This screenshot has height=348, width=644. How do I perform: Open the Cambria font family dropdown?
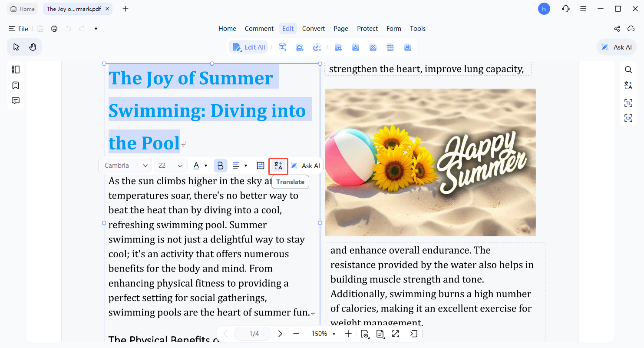[126, 166]
